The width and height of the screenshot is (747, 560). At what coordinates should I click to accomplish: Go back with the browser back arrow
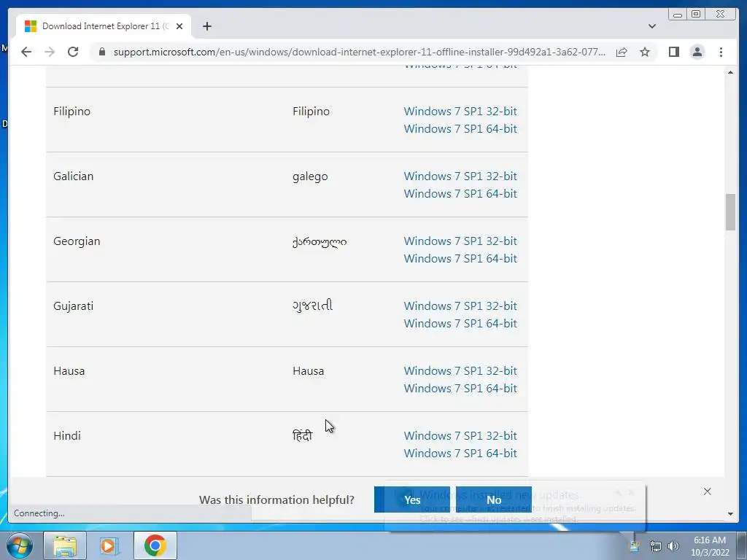pos(26,52)
